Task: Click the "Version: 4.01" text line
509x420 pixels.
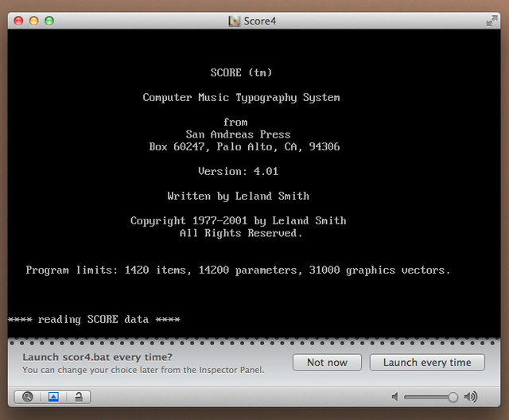Action: (x=238, y=171)
